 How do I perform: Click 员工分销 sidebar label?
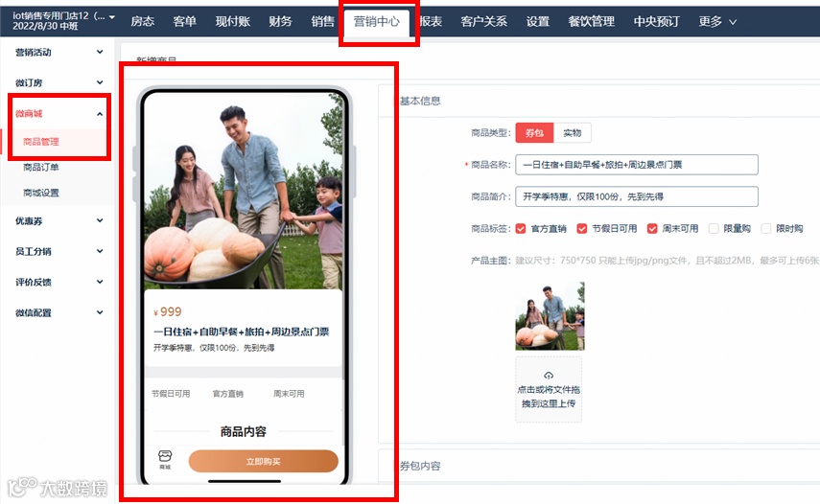33,252
